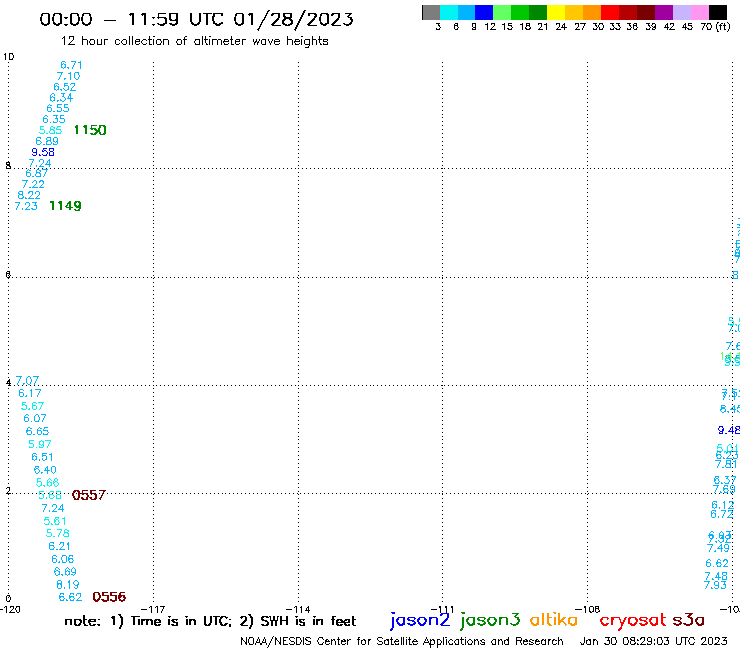
Task: Click the NOAA/NESDIS credit line
Action: point(402,641)
